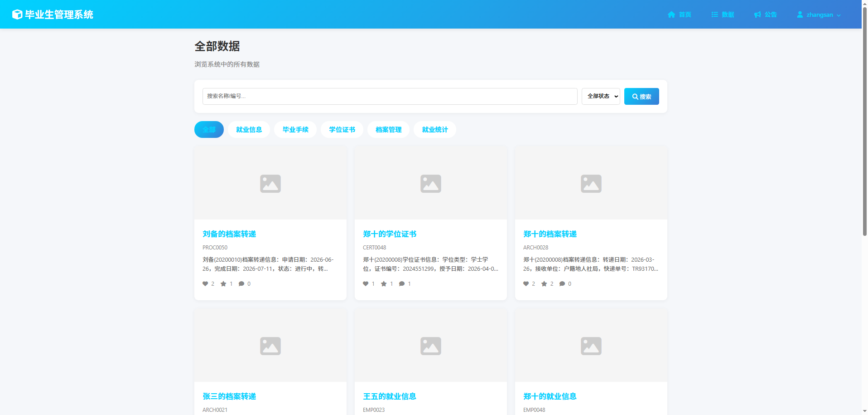Open 郑十的学位证书 card title
The image size is (868, 415).
click(x=390, y=234)
